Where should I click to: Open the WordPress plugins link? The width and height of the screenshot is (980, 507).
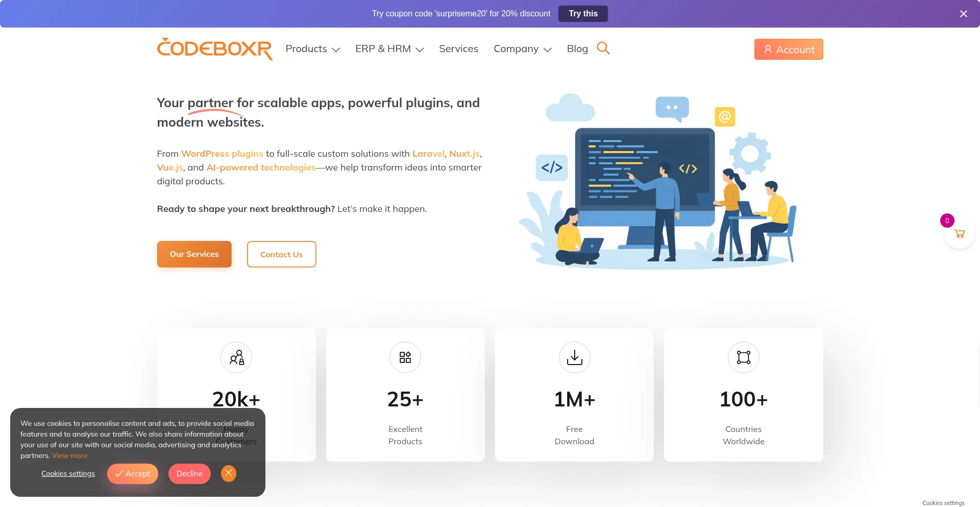click(x=222, y=153)
